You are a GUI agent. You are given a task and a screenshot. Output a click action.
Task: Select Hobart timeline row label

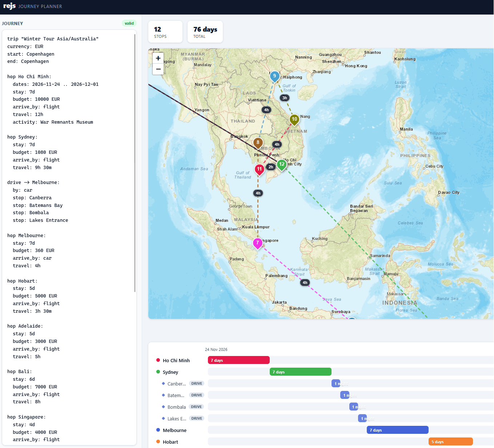(x=170, y=442)
